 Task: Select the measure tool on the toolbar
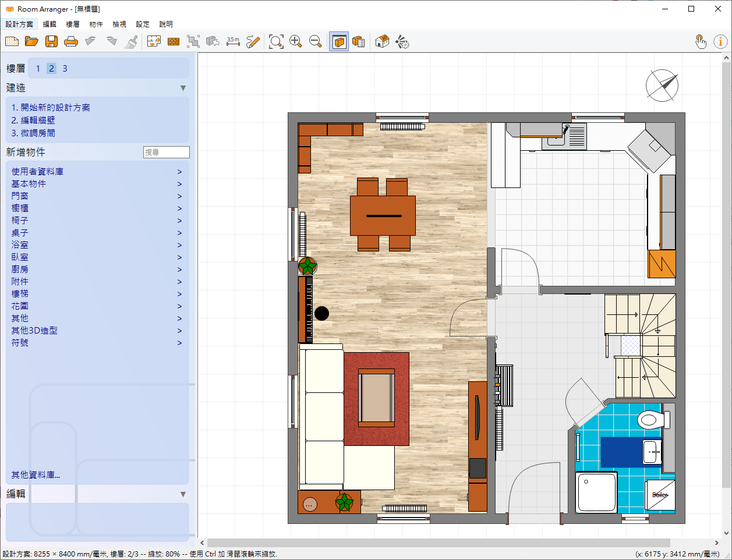[x=233, y=41]
